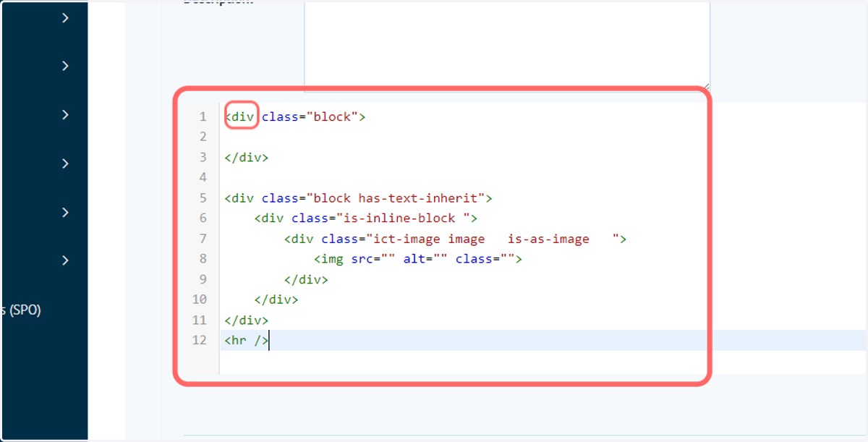Click the <hr /> tag on line 12
The width and height of the screenshot is (868, 442).
pyautogui.click(x=247, y=339)
